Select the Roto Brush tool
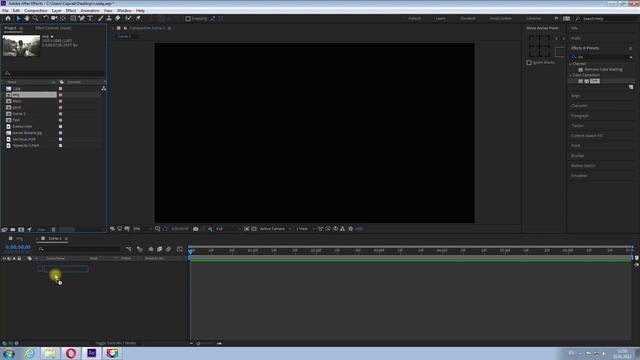The image size is (640, 360). pyautogui.click(x=129, y=18)
